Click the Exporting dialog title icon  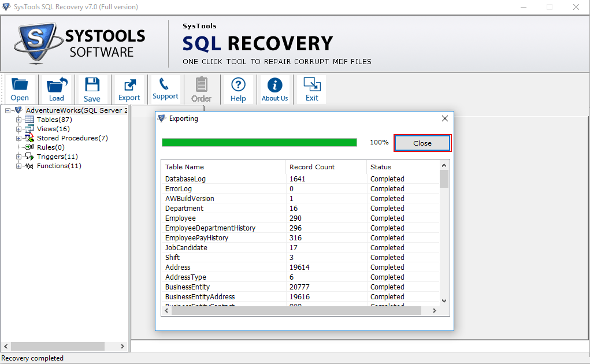162,118
